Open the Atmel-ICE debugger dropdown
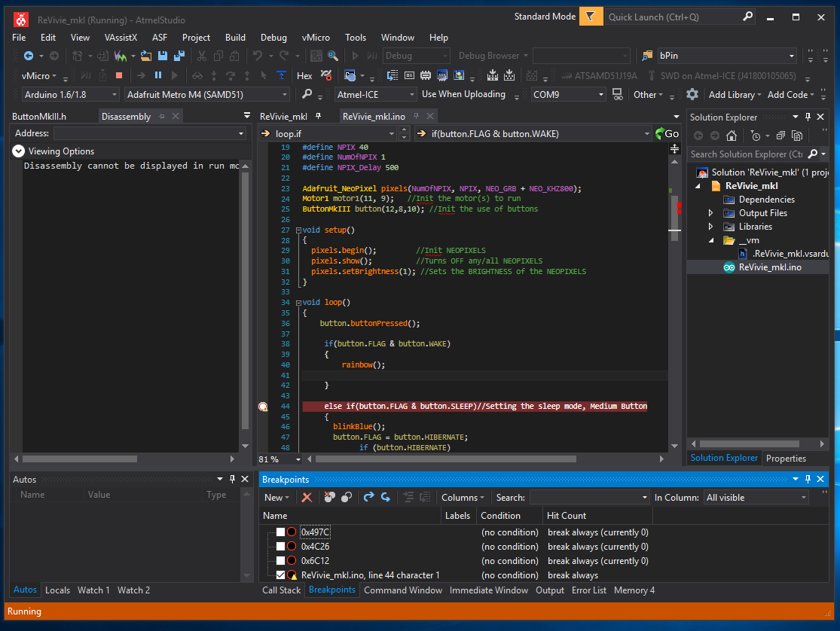 coord(375,95)
